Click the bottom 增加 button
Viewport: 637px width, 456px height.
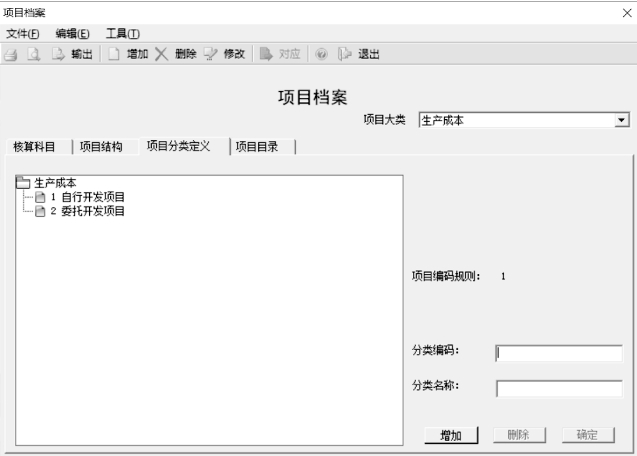tap(451, 435)
